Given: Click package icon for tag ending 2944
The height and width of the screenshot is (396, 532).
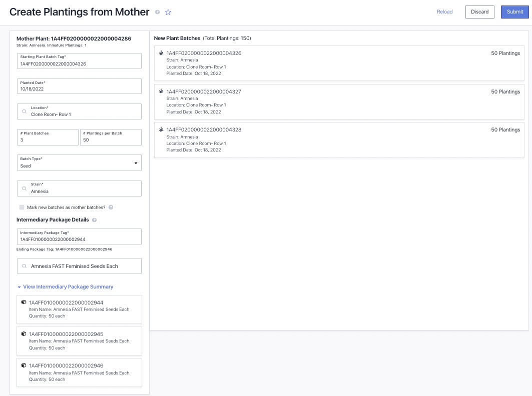Looking at the screenshot, I should pyautogui.click(x=24, y=302).
